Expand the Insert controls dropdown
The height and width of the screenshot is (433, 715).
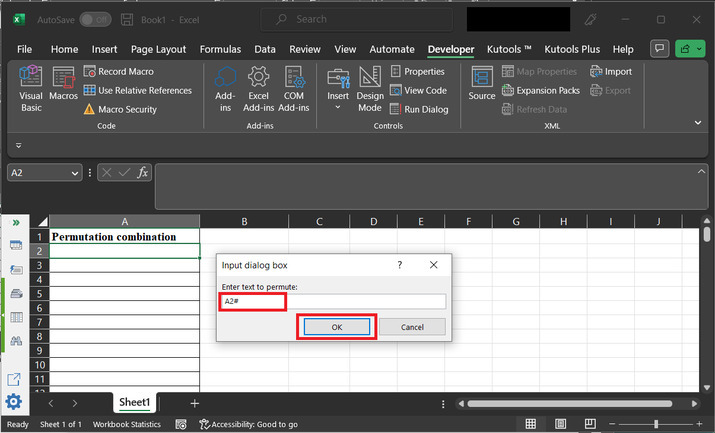point(338,107)
